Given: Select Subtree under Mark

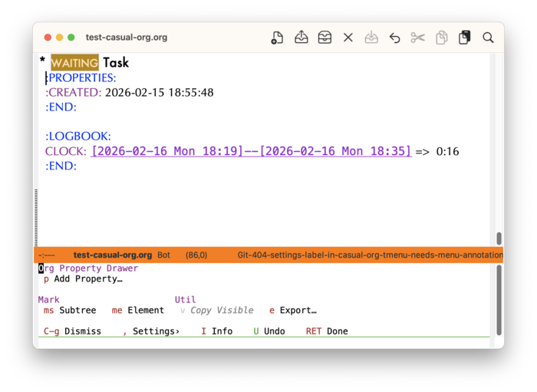Looking at the screenshot, I should click(x=77, y=311).
